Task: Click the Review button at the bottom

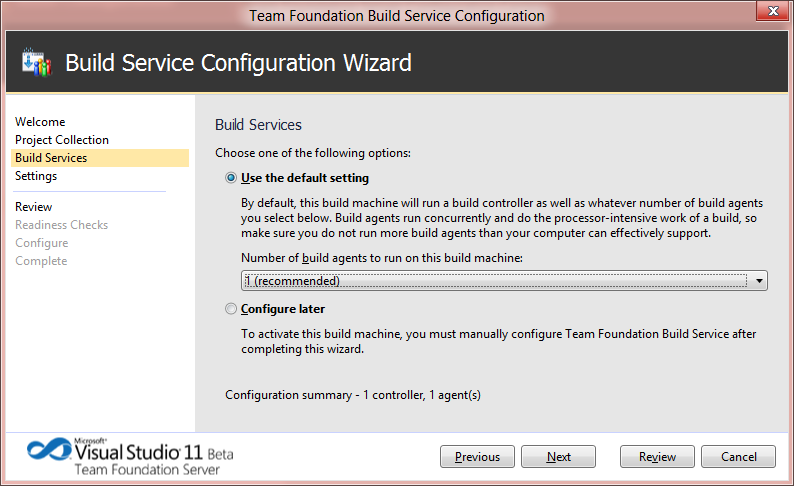Action: point(657,457)
